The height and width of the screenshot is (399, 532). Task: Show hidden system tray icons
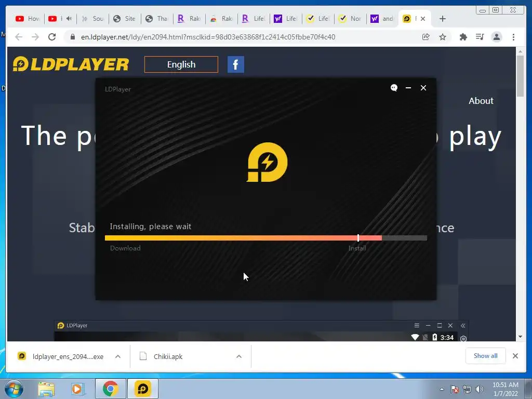pos(442,389)
